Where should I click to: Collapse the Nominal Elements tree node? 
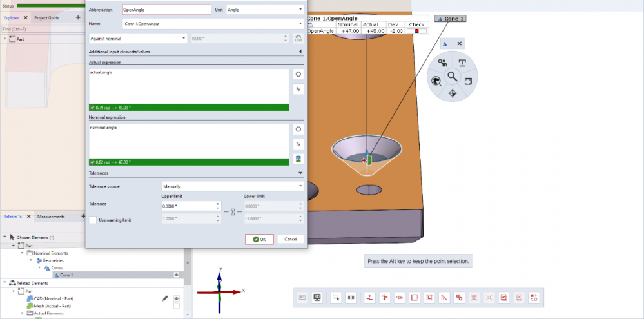click(22, 253)
